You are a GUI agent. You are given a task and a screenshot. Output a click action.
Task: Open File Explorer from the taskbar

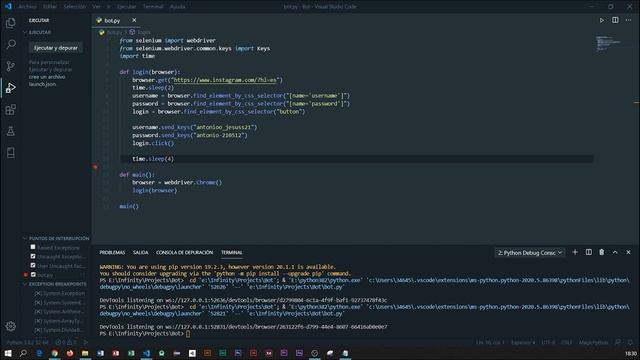point(85,353)
